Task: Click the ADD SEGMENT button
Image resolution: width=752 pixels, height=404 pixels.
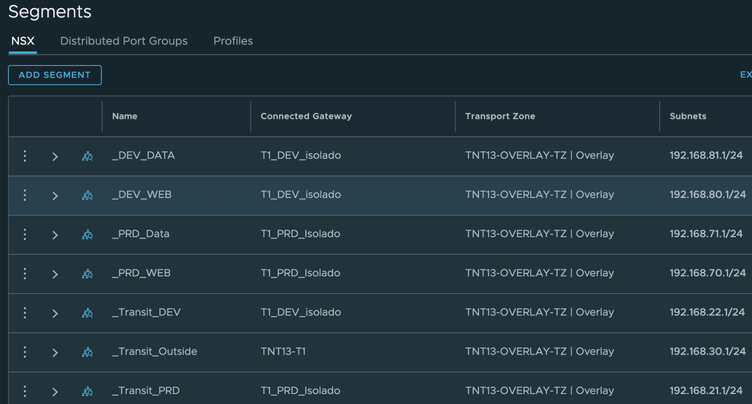Action: coord(55,75)
